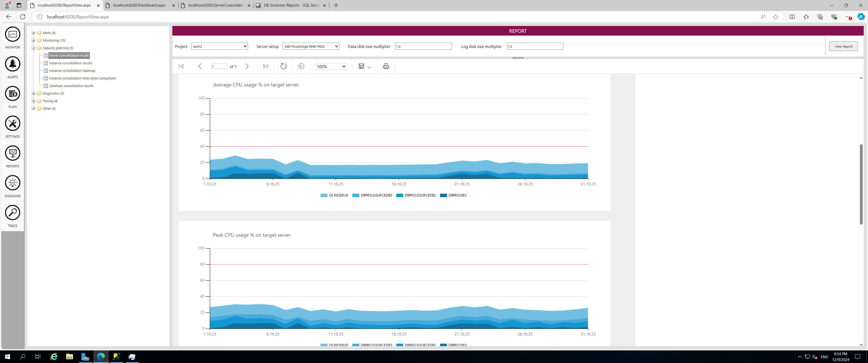Open the Settings wrench icon
Screen dimensions: 868x363
12,123
